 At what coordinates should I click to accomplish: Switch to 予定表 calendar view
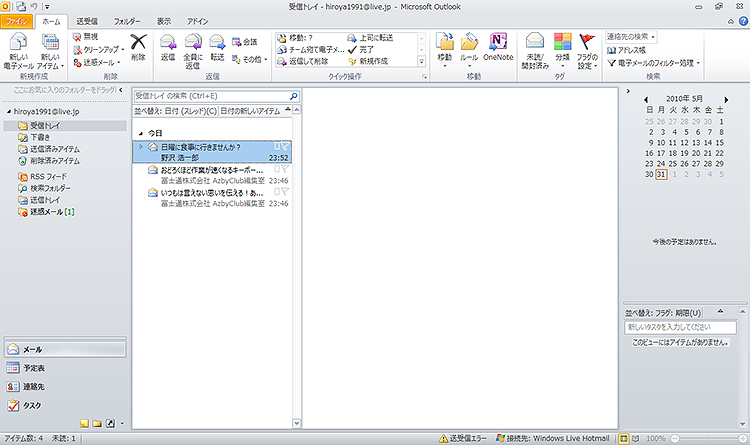[65, 368]
